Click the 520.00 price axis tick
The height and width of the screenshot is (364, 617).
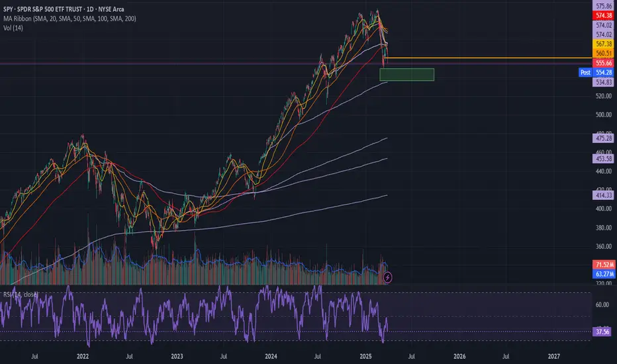point(604,95)
